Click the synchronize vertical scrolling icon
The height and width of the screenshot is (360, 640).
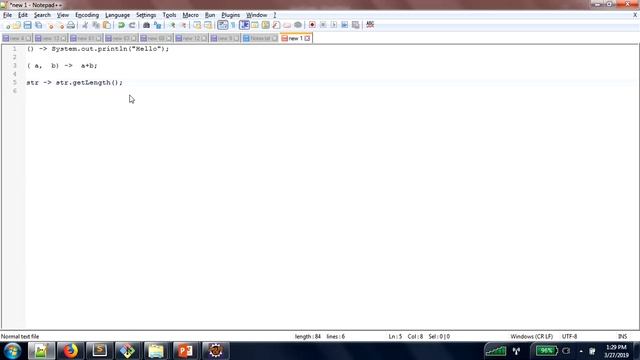coord(197,25)
